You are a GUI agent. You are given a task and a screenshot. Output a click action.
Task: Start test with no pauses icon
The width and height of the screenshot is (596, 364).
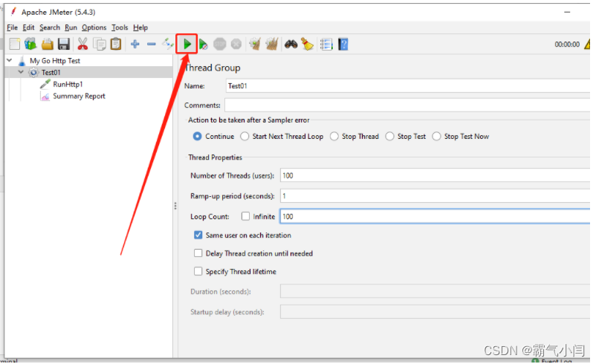(x=204, y=45)
